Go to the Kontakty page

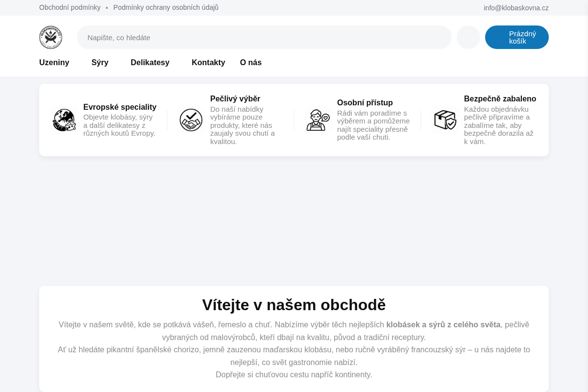click(x=208, y=63)
